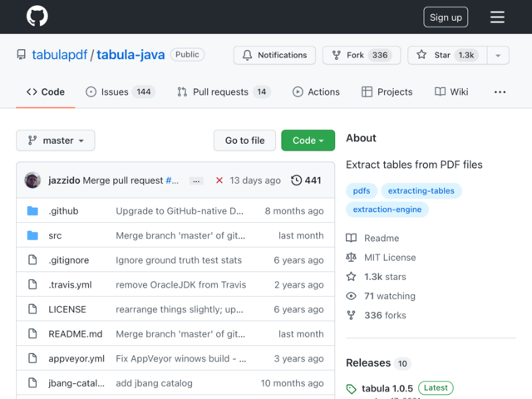Screen dimensions: 532x399
Task: Click the src folder icon
Action: (x=32, y=235)
